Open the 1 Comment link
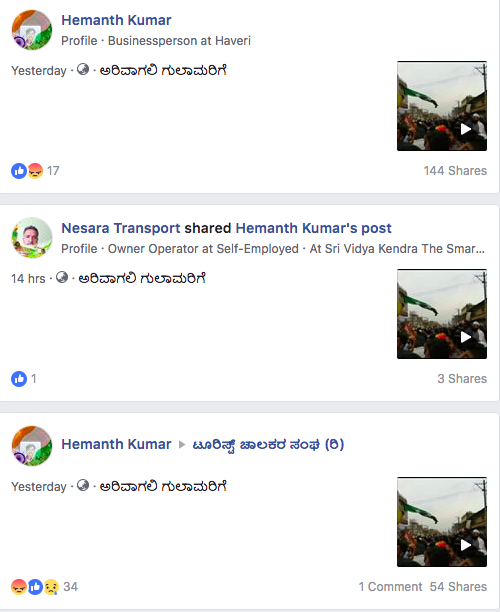This screenshot has width=500, height=612. click(x=390, y=587)
